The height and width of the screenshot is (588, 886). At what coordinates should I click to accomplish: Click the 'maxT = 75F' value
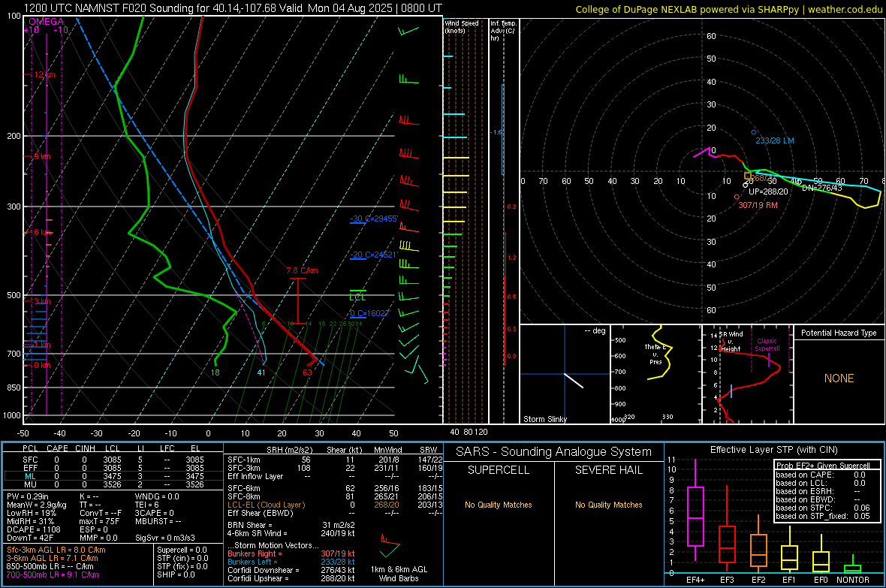click(99, 521)
